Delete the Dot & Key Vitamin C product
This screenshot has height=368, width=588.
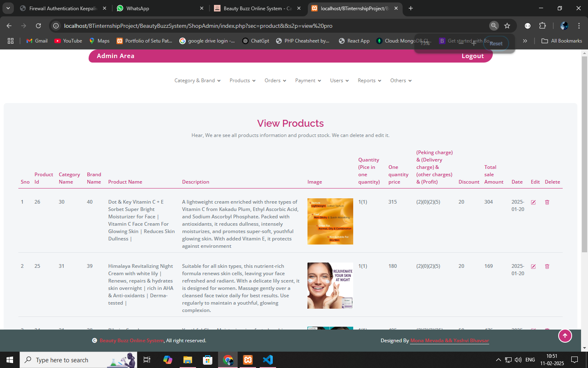547,202
